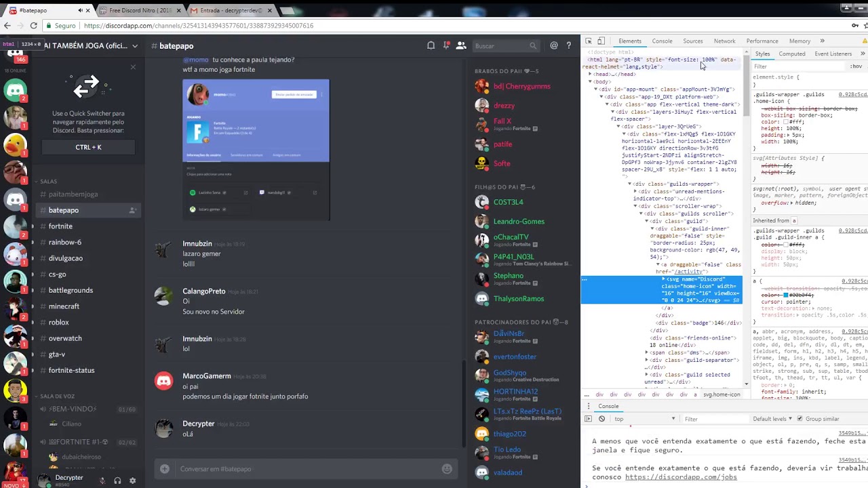Join the BEM-VINDO voice channel
868x488 pixels.
87,409
